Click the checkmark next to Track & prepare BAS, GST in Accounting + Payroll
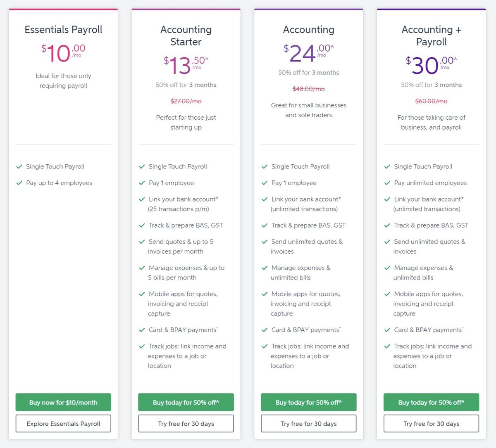The image size is (496, 448). pos(387,225)
